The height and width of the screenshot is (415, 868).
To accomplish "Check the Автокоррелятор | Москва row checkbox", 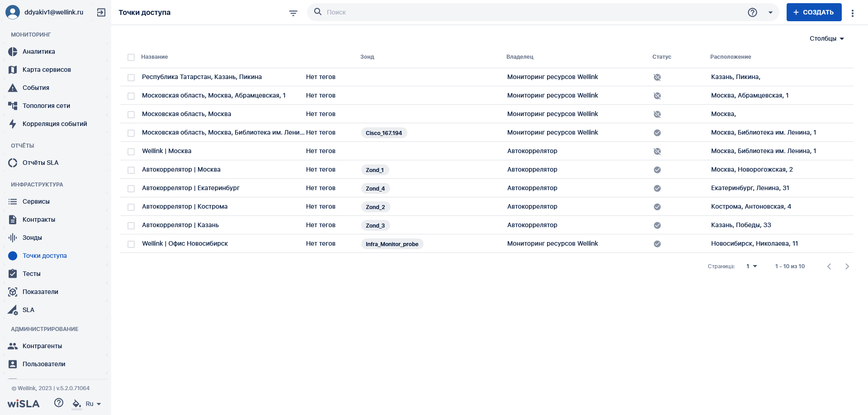I will 131,170.
